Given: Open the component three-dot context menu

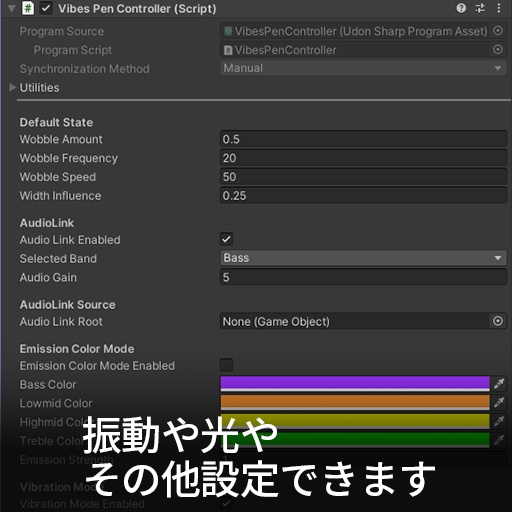Looking at the screenshot, I should pyautogui.click(x=499, y=8).
